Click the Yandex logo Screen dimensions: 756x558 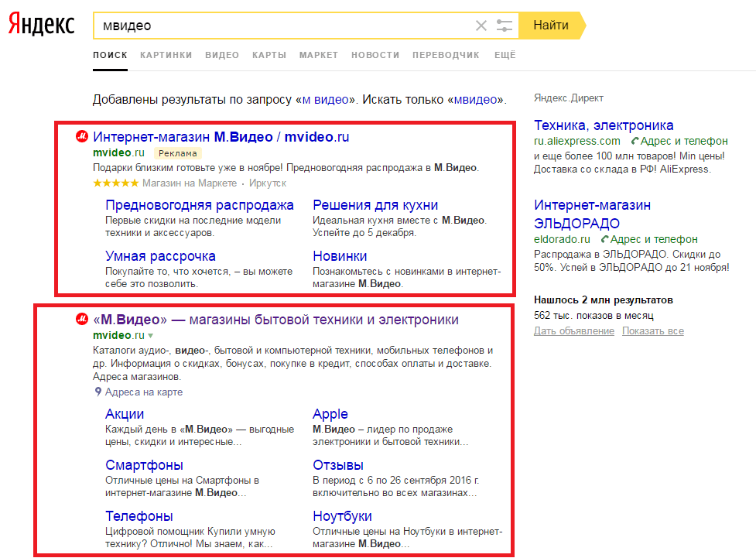[42, 25]
